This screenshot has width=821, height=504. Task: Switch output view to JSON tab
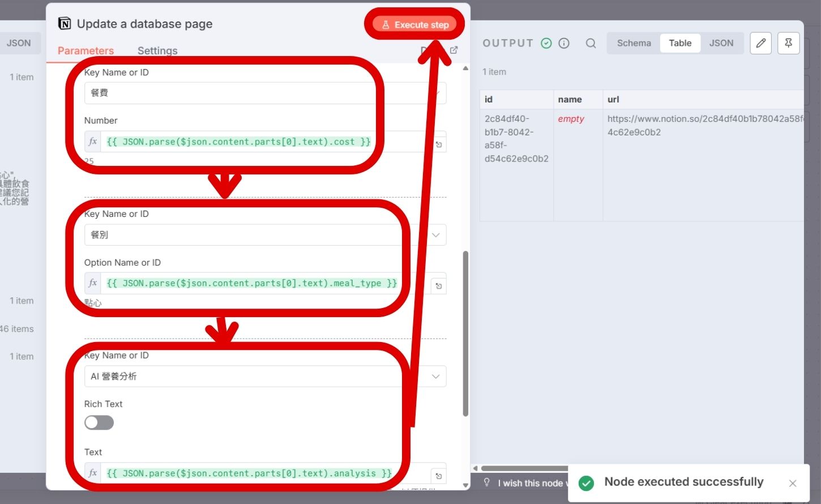pos(721,43)
